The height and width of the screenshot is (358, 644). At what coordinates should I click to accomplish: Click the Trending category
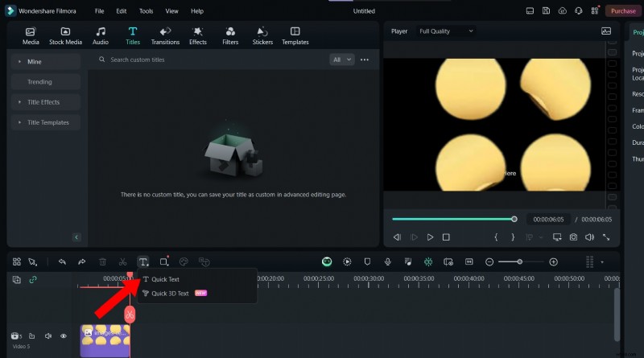(40, 82)
